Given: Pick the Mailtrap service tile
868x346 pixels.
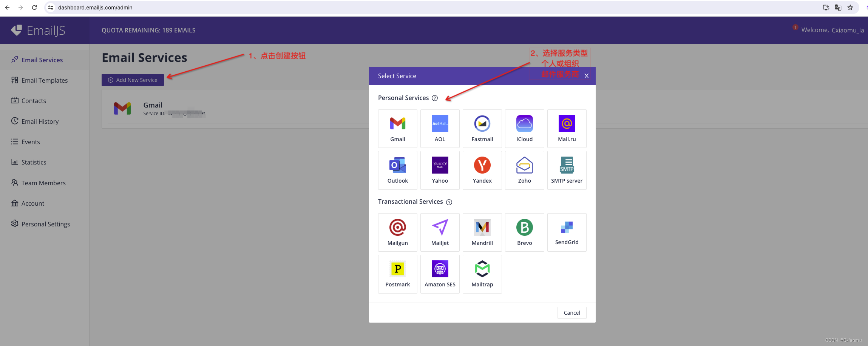Looking at the screenshot, I should click(x=482, y=274).
